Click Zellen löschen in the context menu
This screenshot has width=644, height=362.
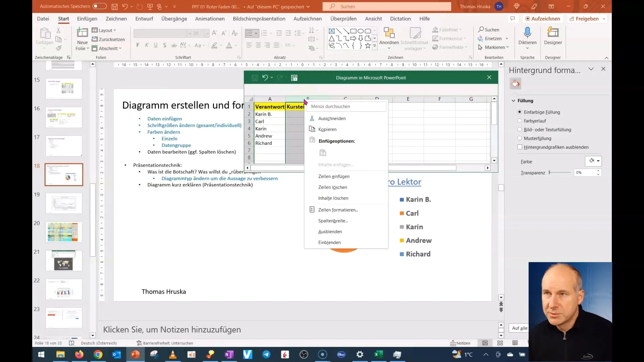(333, 187)
